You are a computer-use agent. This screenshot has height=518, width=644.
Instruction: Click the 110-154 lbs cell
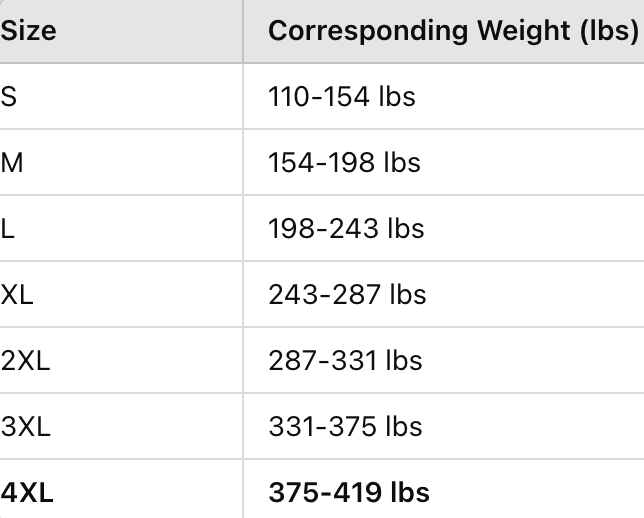click(341, 96)
